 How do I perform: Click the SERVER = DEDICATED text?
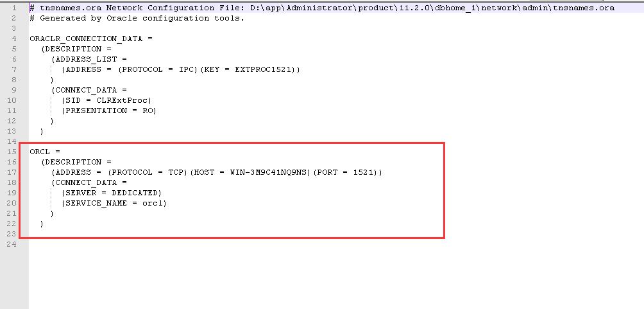point(112,193)
